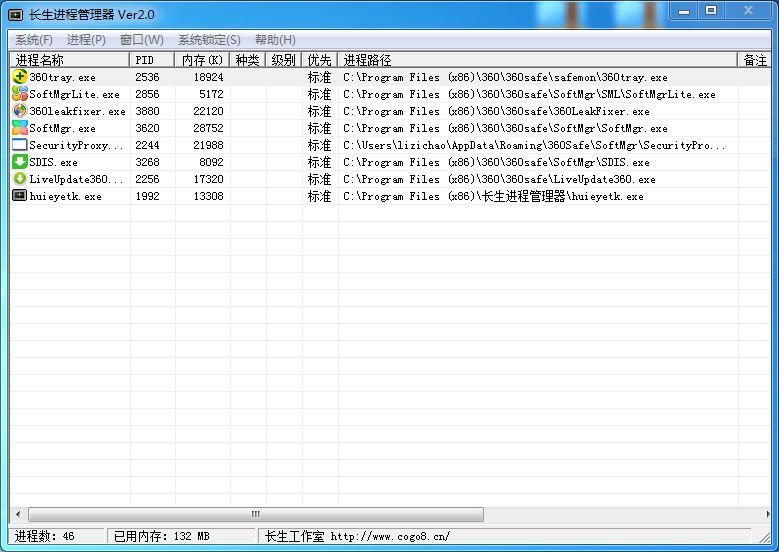Click the 进程路径 column header
The height and width of the screenshot is (552, 779).
[x=538, y=60]
